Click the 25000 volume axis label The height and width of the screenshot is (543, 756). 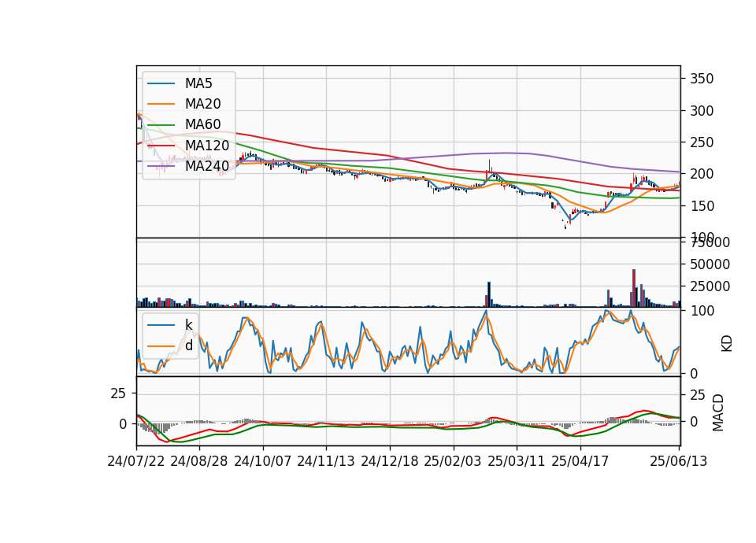pyautogui.click(x=710, y=286)
